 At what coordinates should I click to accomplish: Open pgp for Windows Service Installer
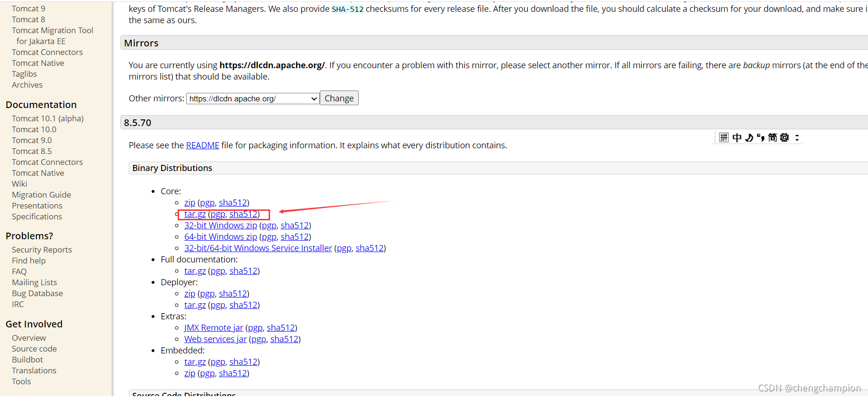(x=344, y=248)
